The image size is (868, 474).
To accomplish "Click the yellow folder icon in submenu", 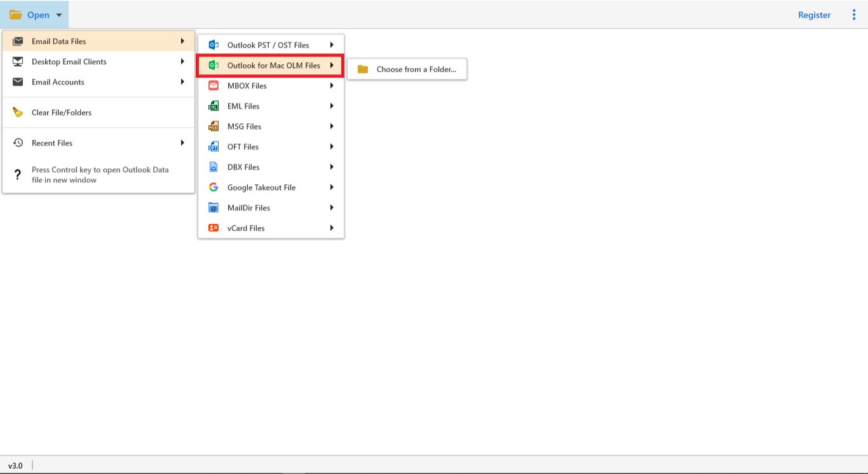I will (x=363, y=69).
